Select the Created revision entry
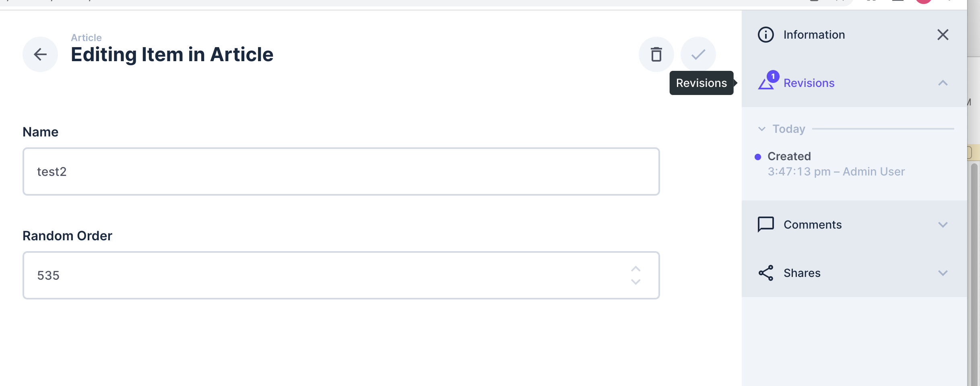The height and width of the screenshot is (386, 980). point(789,156)
